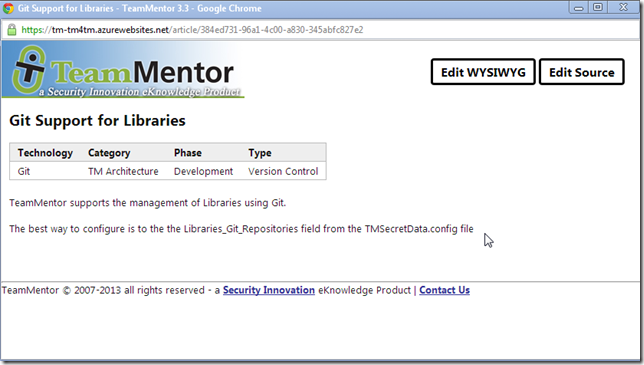This screenshot has width=644, height=365.
Task: Follow the Security Innovation link
Action: point(269,290)
